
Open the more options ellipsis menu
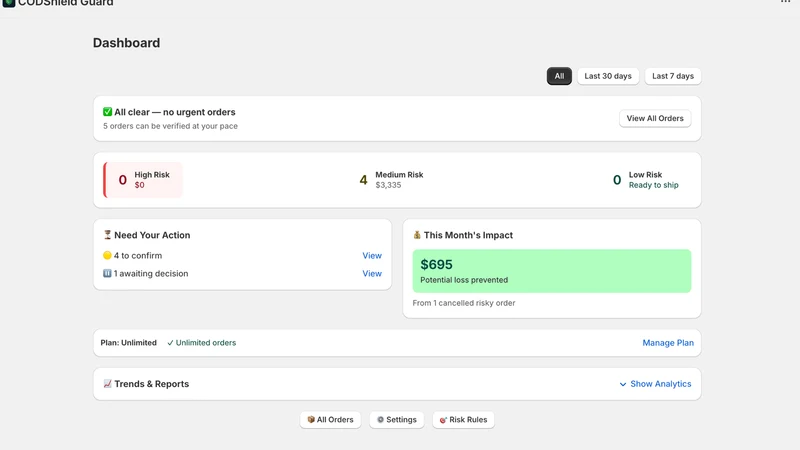[x=785, y=2]
